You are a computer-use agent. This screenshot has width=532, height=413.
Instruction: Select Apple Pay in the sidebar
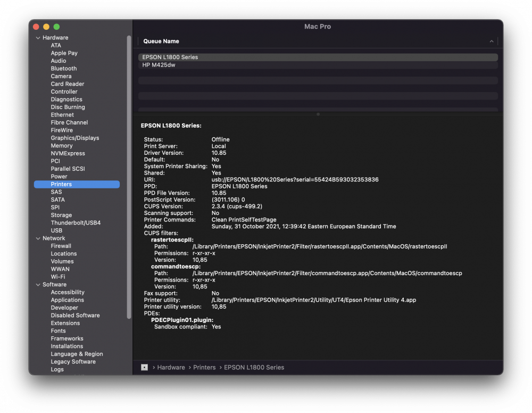point(64,53)
